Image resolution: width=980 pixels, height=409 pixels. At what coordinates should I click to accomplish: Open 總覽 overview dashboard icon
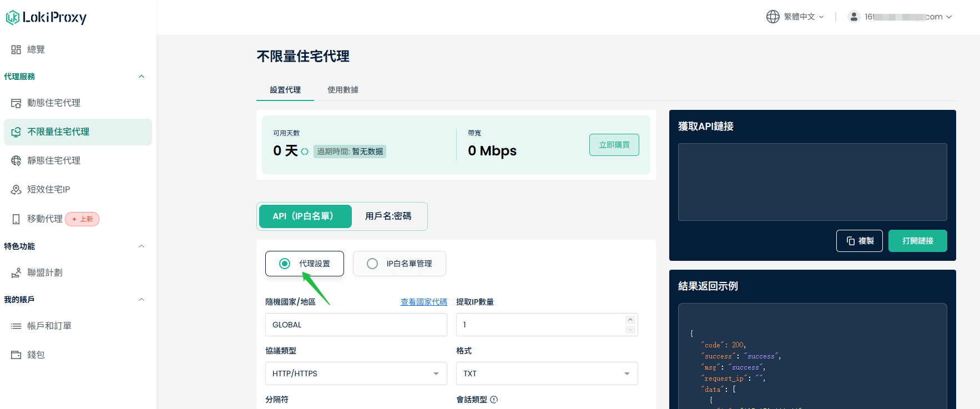(x=16, y=49)
